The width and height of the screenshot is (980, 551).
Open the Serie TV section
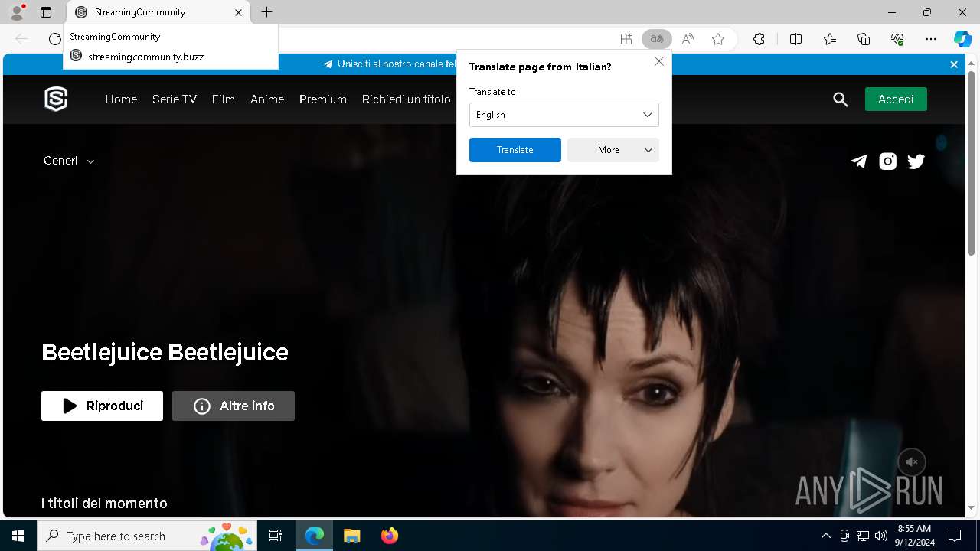(175, 99)
